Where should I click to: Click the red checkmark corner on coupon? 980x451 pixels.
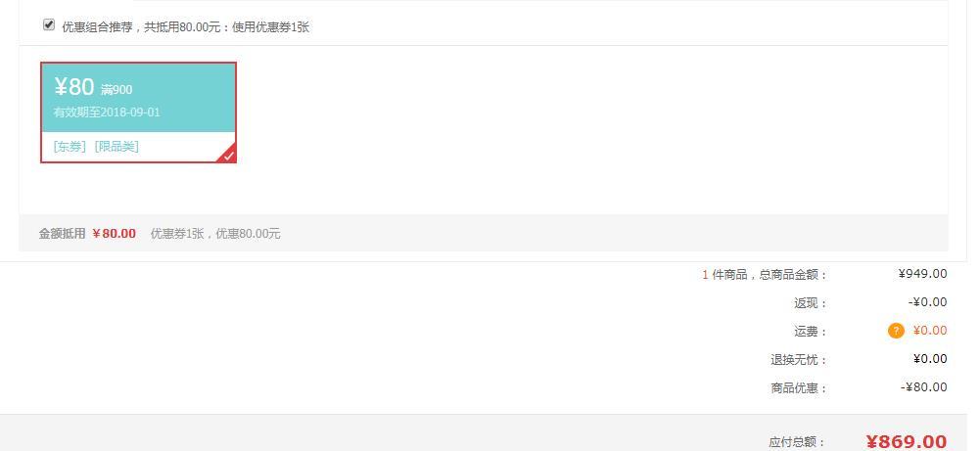tap(227, 155)
